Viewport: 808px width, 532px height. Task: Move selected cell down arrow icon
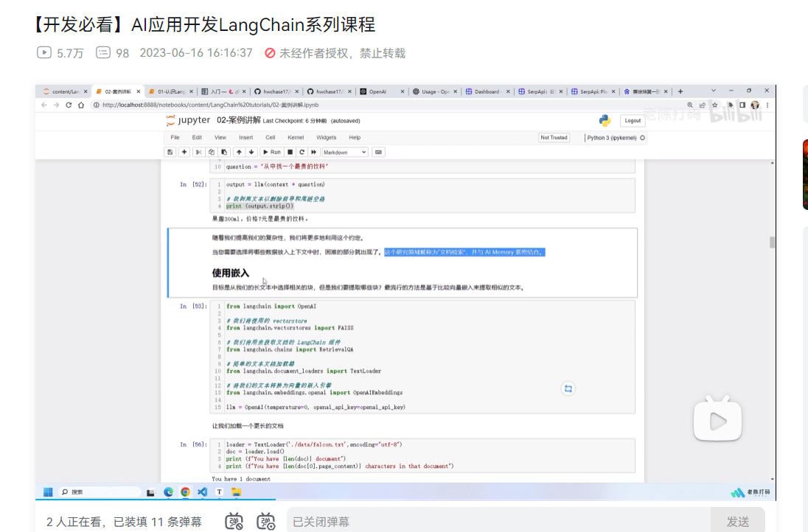tap(251, 153)
